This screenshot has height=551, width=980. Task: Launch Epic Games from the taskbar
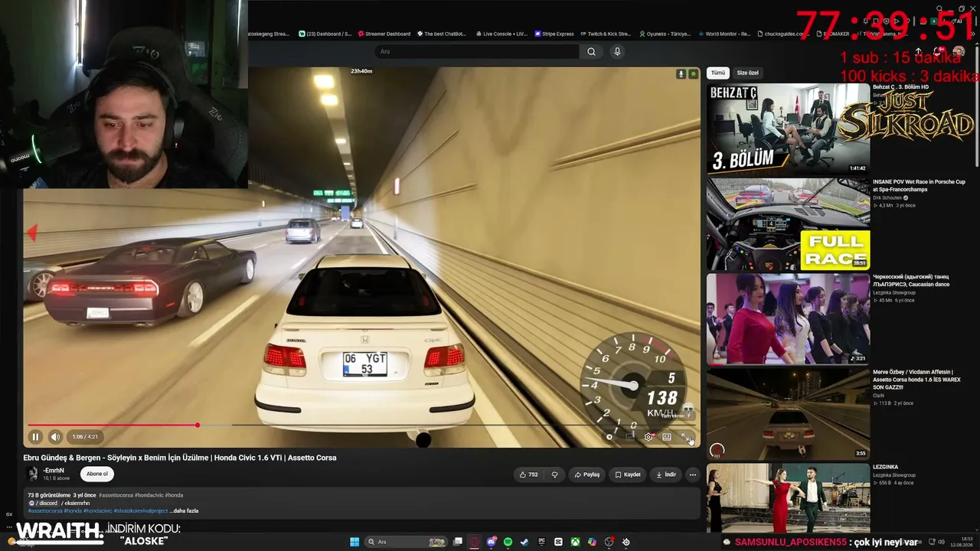pos(541,542)
